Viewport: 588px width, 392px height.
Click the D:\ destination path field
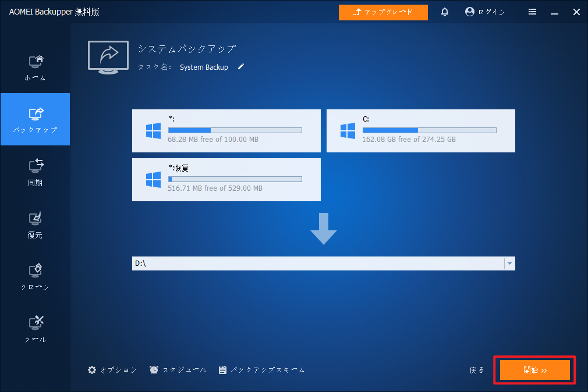318,263
